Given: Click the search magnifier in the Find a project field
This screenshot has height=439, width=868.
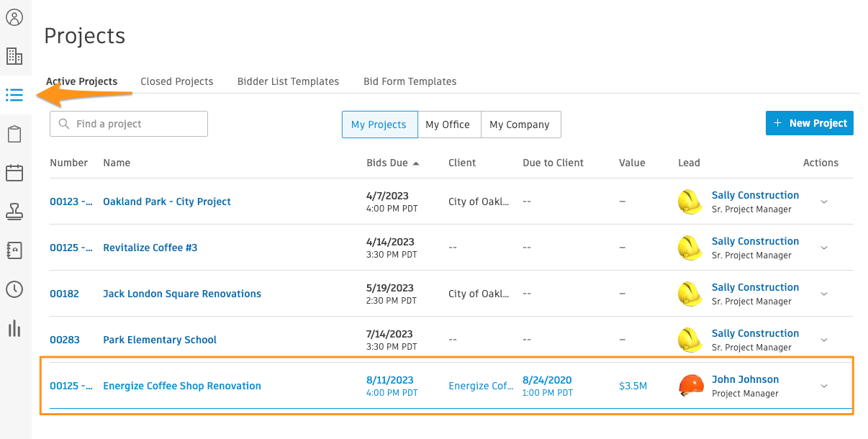Looking at the screenshot, I should pos(65,124).
